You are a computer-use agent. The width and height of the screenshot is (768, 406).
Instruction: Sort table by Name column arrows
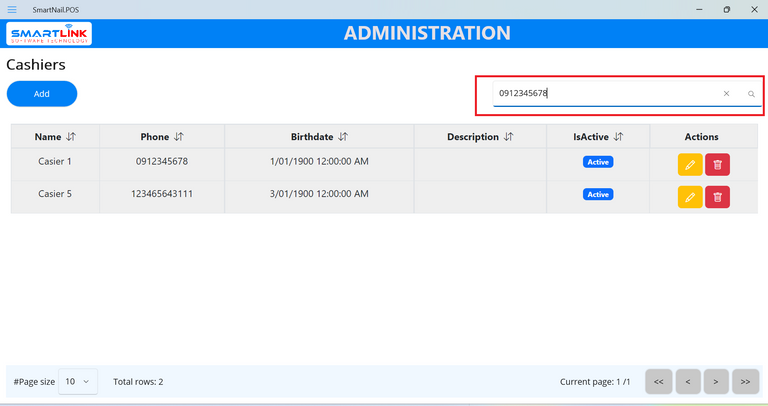[x=71, y=137]
